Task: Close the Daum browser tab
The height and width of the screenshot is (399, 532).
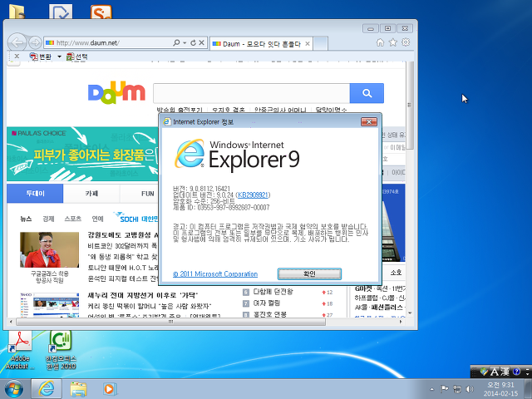Action: 308,44
